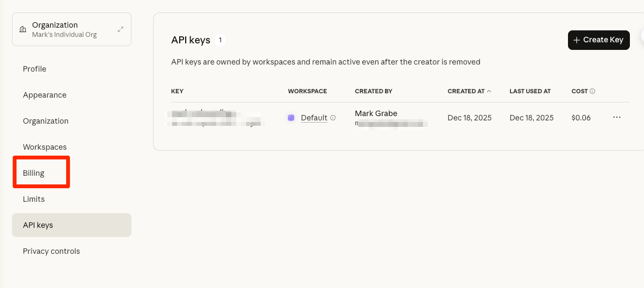Click the Mark Grabe creator name in the row
The width and height of the screenshot is (644, 288).
click(376, 113)
